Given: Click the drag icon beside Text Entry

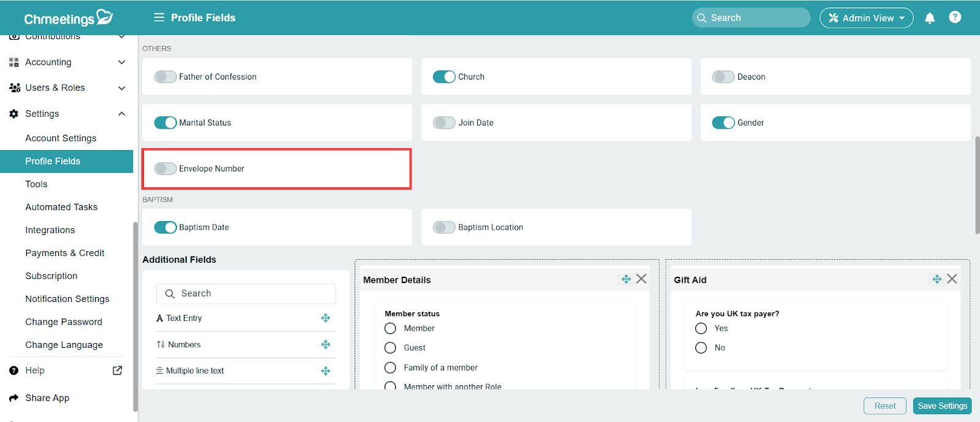Looking at the screenshot, I should [x=325, y=318].
